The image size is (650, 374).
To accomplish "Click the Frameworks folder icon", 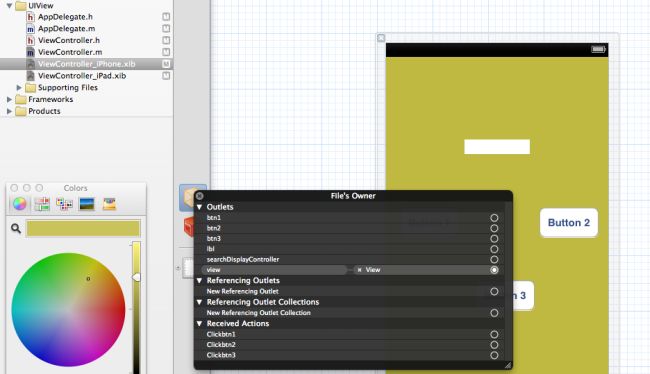I will [x=21, y=100].
